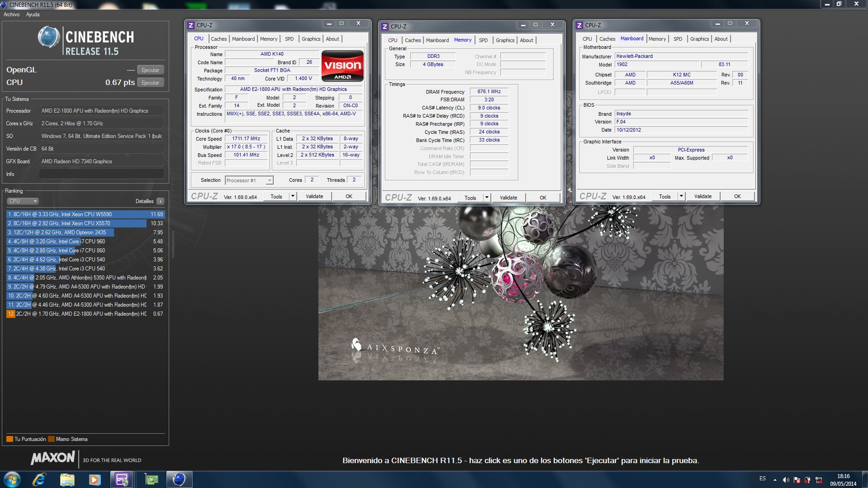868x488 pixels.
Task: Click the Info input field in Cinebench
Action: click(x=102, y=174)
